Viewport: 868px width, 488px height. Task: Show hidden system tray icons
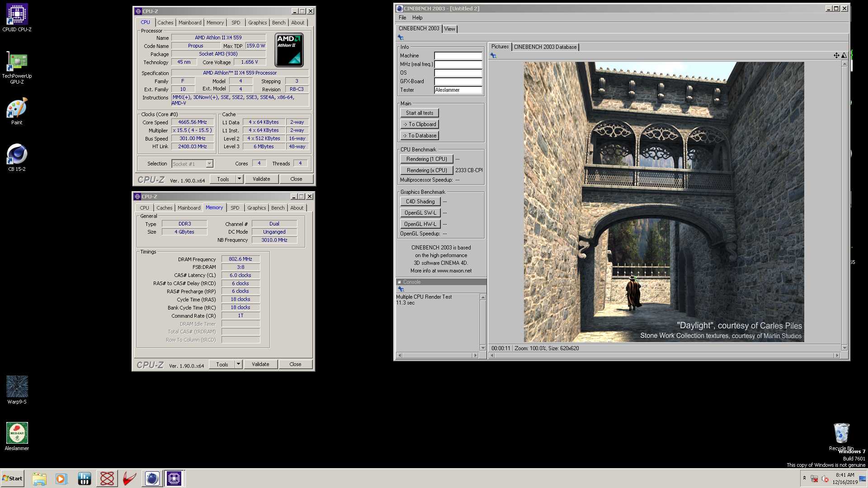[x=804, y=478]
